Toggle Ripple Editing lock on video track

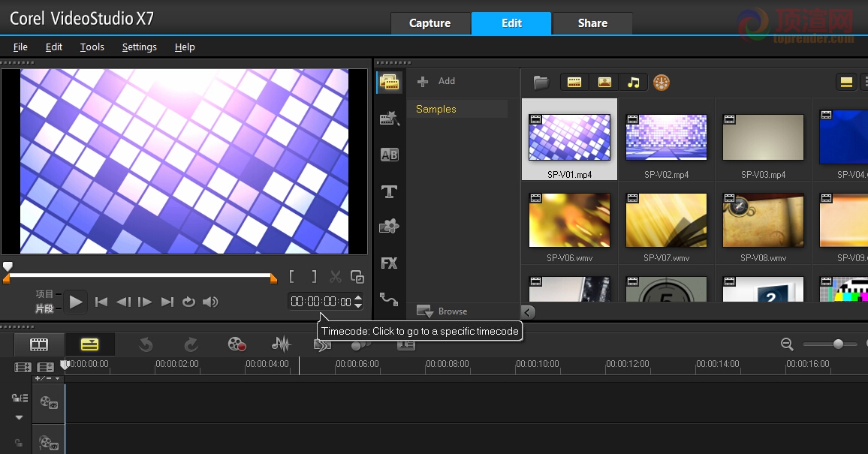(19, 398)
